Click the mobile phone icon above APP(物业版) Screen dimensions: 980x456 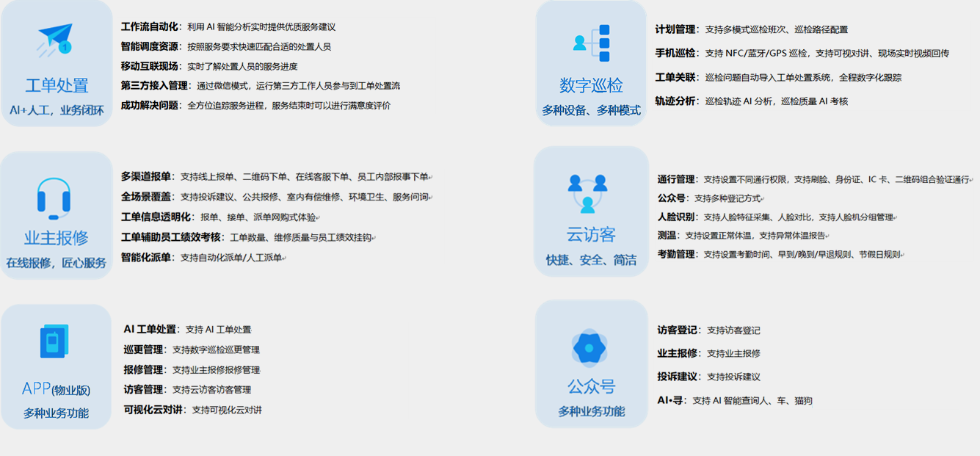point(54,342)
